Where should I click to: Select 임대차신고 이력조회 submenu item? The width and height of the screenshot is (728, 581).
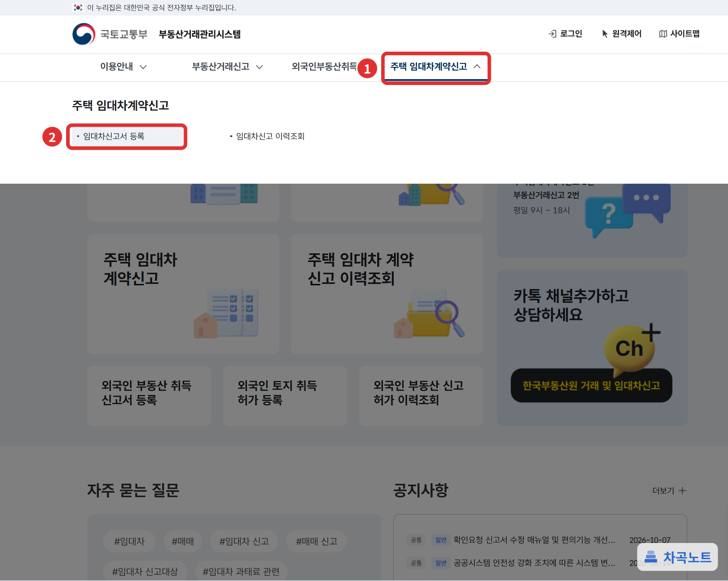(x=270, y=136)
